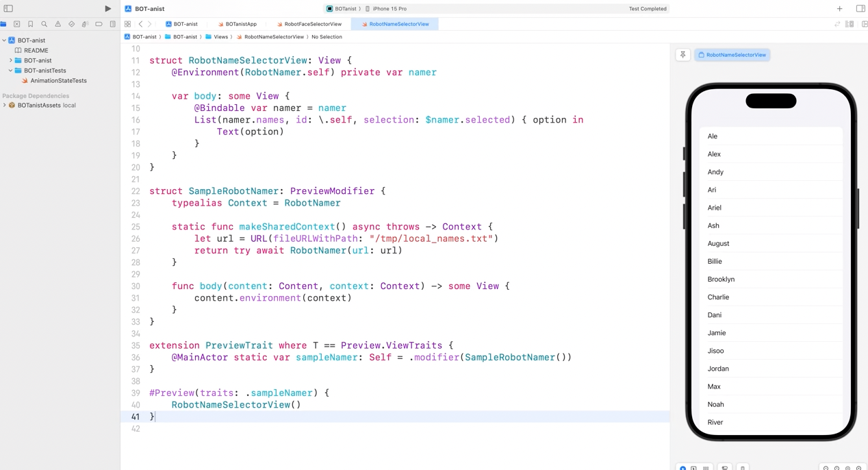Go back in editor history
This screenshot has width=868, height=470.
coord(140,24)
